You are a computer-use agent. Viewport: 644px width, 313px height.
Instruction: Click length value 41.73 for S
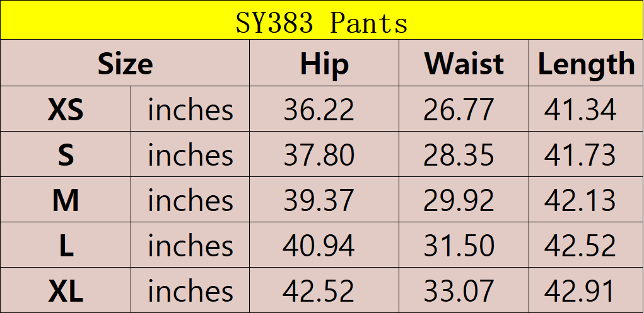coord(580,156)
